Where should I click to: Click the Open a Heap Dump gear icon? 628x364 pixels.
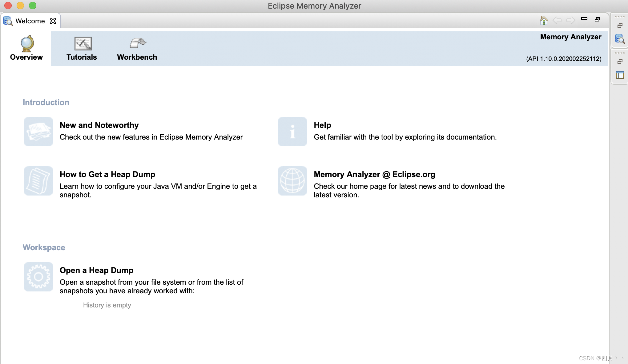[38, 277]
